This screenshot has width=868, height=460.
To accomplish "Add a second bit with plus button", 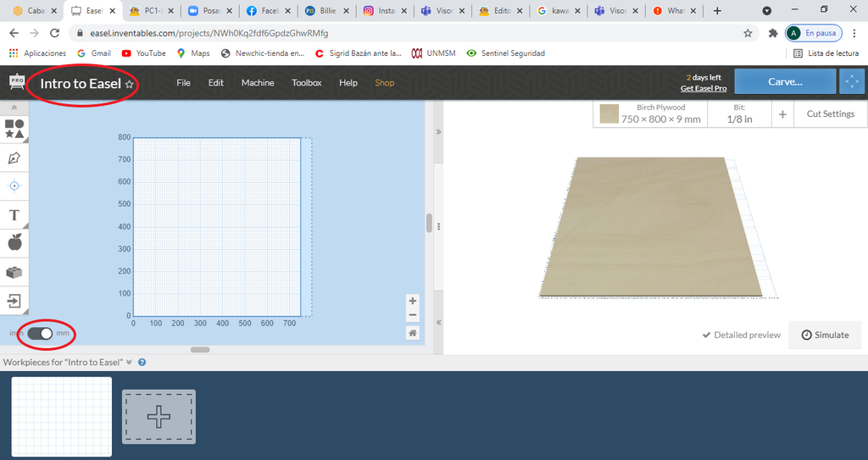I will (782, 114).
